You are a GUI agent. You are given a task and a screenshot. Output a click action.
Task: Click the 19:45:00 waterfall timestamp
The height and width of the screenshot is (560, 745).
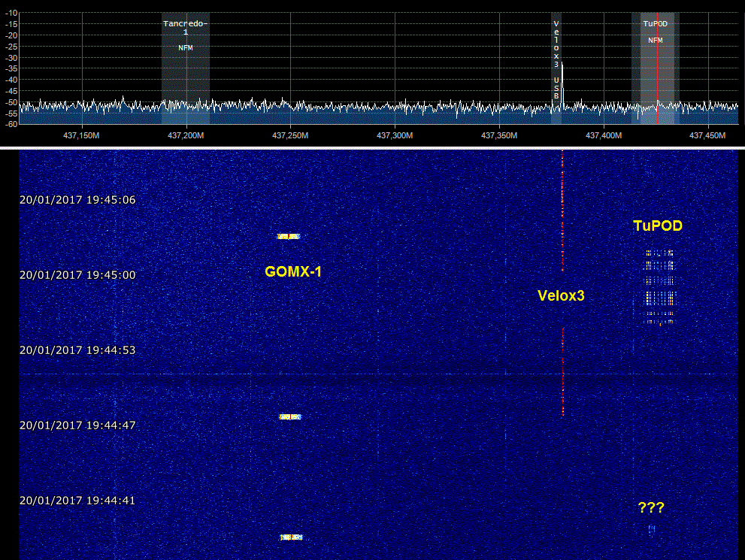pos(77,275)
